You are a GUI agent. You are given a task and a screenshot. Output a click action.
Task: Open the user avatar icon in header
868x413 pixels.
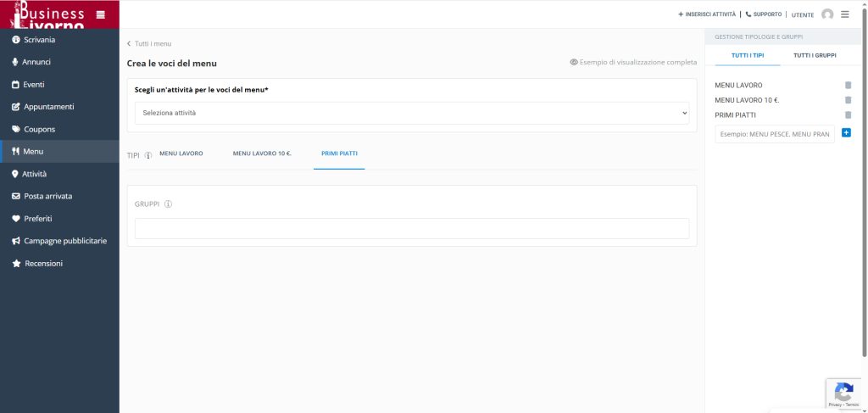click(x=827, y=14)
